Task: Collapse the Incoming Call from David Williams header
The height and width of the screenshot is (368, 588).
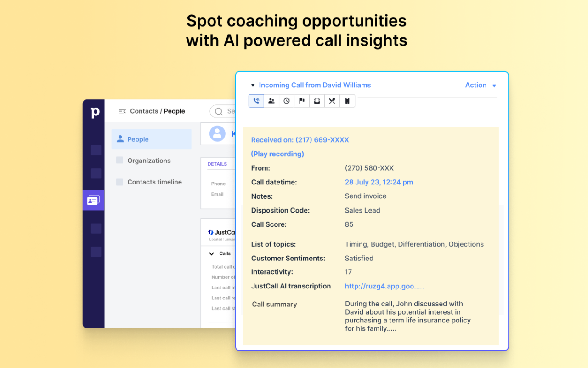Action: [x=253, y=85]
